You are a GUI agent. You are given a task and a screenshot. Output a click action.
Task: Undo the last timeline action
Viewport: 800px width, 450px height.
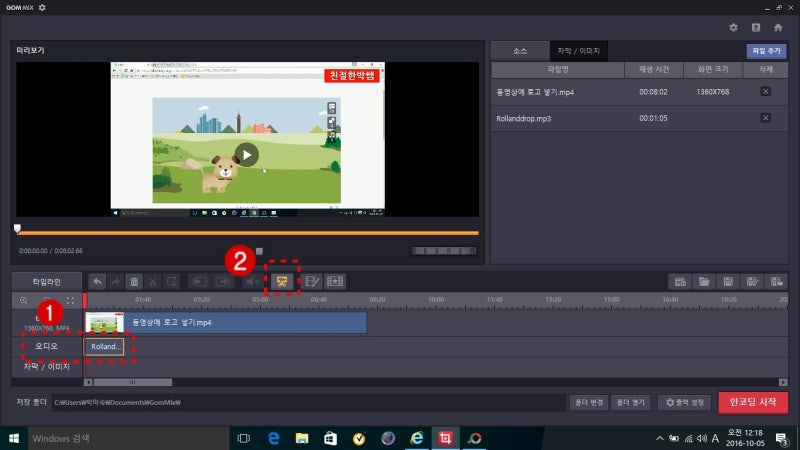point(97,282)
